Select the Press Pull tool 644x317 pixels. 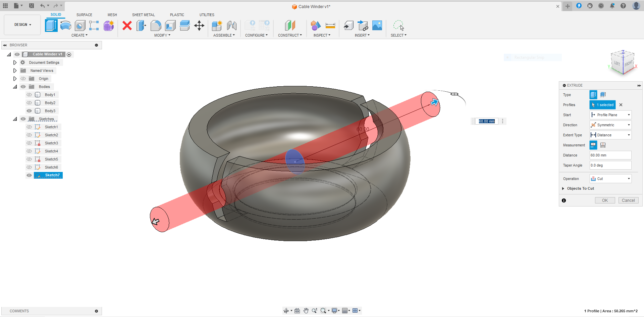141,26
